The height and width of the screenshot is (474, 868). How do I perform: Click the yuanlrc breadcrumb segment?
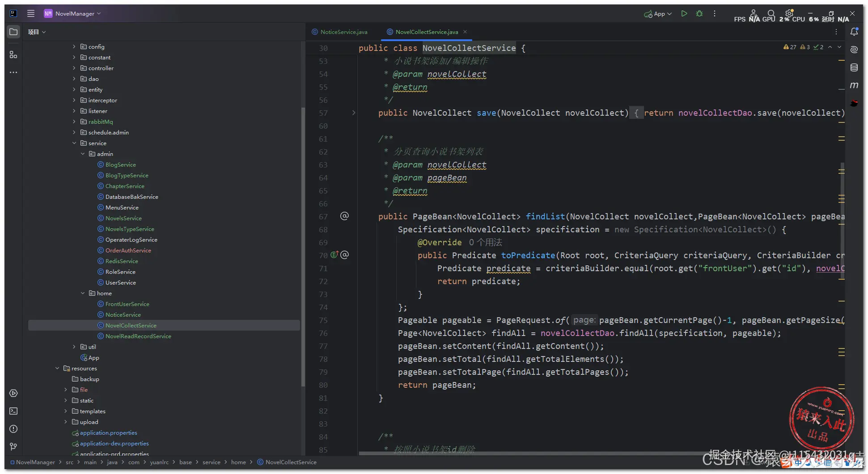159,462
